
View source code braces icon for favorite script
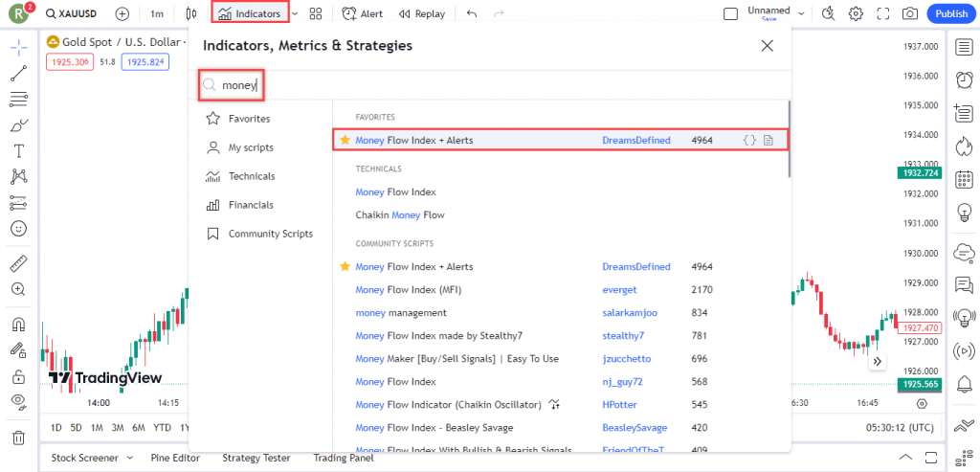[749, 141]
